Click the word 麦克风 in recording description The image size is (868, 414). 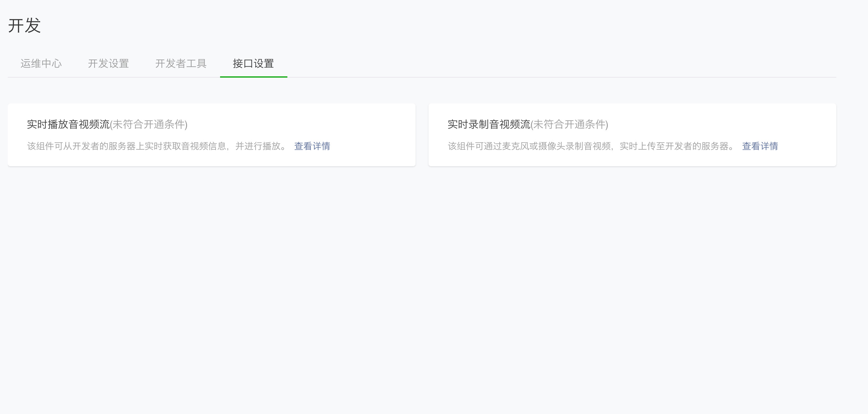[516, 146]
